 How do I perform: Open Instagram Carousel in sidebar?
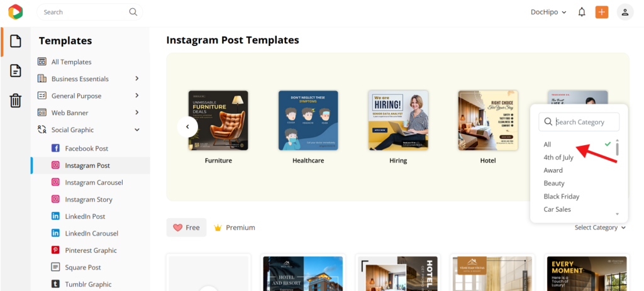[x=94, y=182]
